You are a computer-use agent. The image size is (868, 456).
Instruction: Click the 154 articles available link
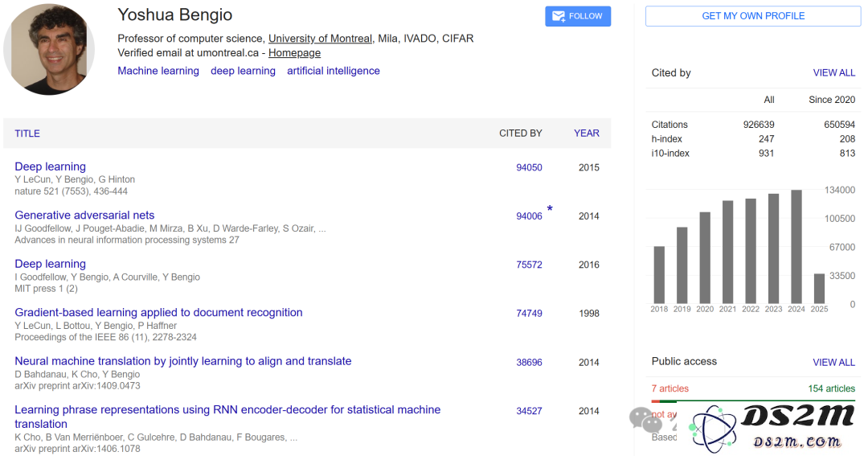pyautogui.click(x=832, y=388)
